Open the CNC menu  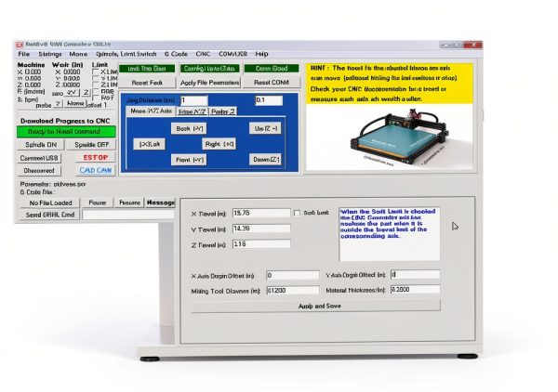tap(203, 54)
